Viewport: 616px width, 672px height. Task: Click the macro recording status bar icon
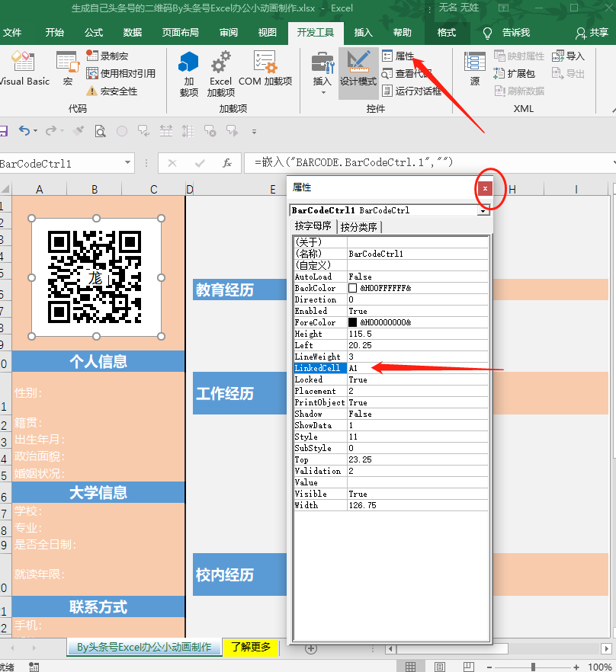pos(34,667)
